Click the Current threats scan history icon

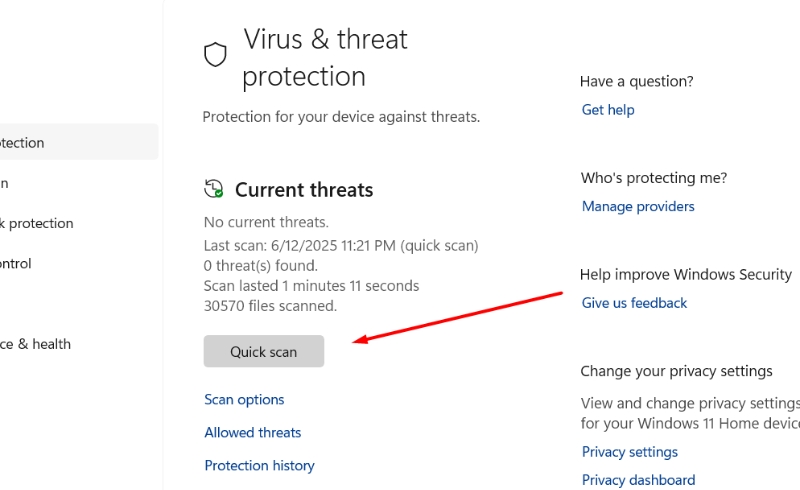coord(214,188)
